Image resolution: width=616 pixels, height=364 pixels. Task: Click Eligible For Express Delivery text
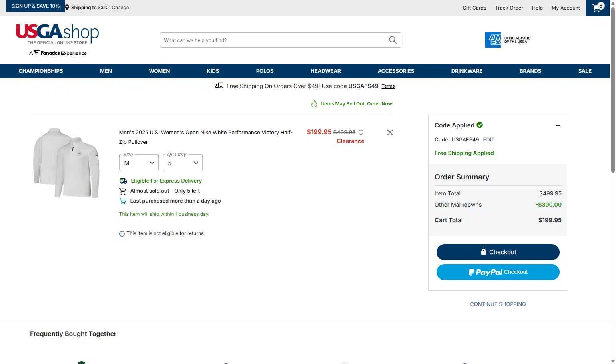coord(166,181)
